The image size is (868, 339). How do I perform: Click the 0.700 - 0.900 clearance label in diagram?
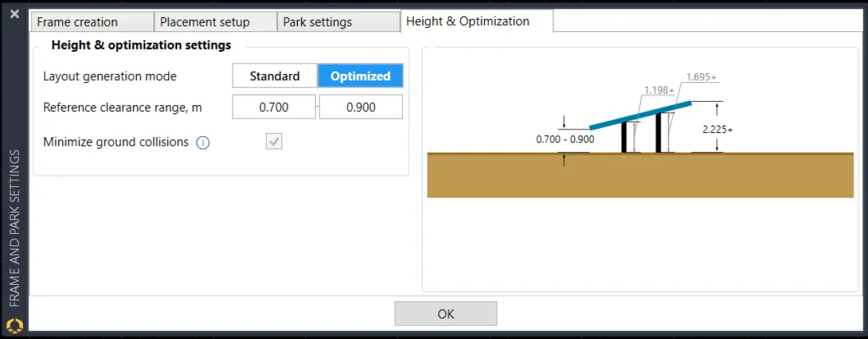click(x=565, y=139)
